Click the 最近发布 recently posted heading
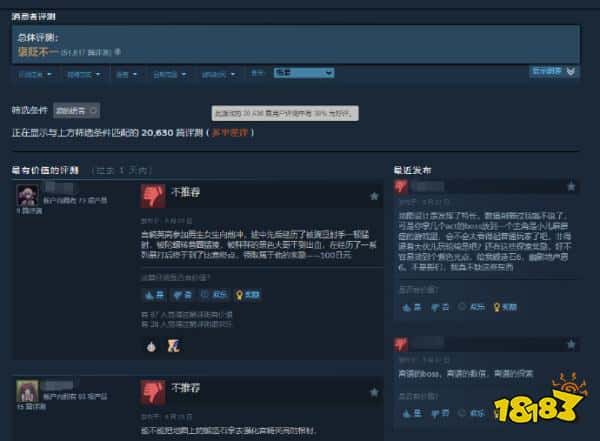Image resolution: width=600 pixels, height=441 pixels. (412, 170)
